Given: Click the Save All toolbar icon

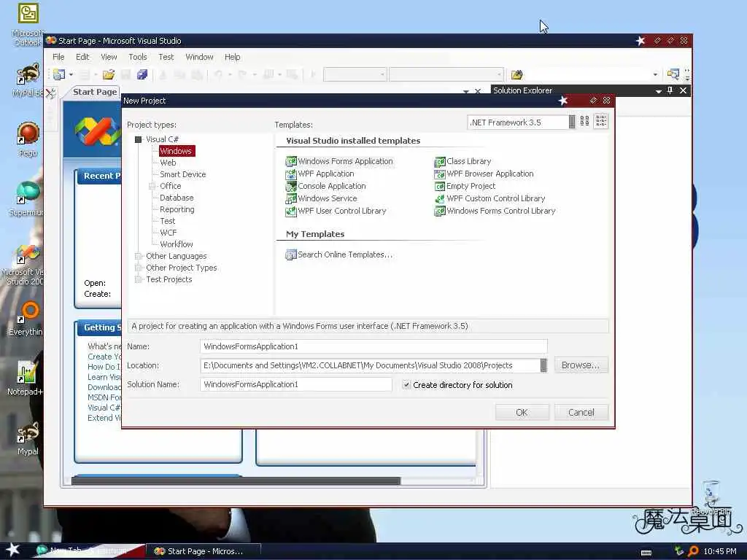Looking at the screenshot, I should tap(142, 74).
